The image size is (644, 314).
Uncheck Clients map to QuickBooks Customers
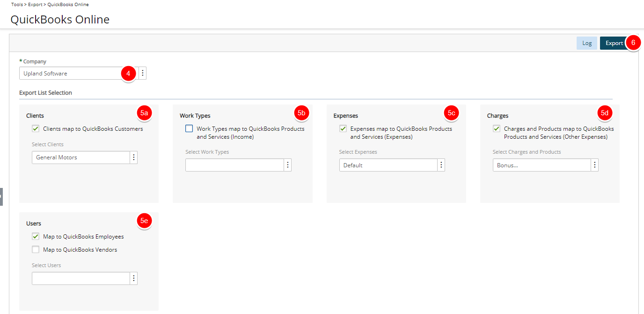point(36,129)
